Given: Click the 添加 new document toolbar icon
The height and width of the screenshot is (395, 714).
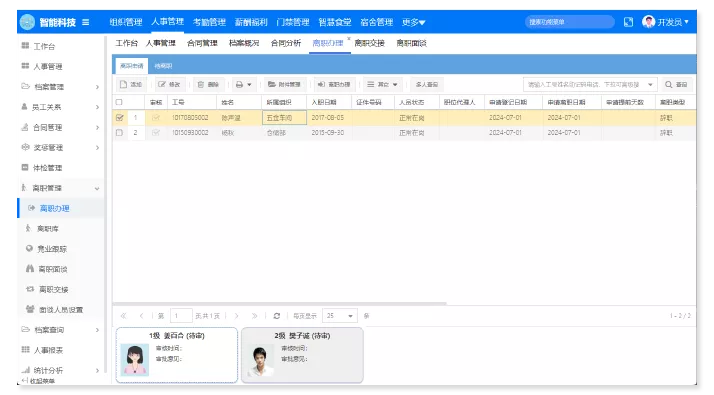Looking at the screenshot, I should pyautogui.click(x=123, y=84).
